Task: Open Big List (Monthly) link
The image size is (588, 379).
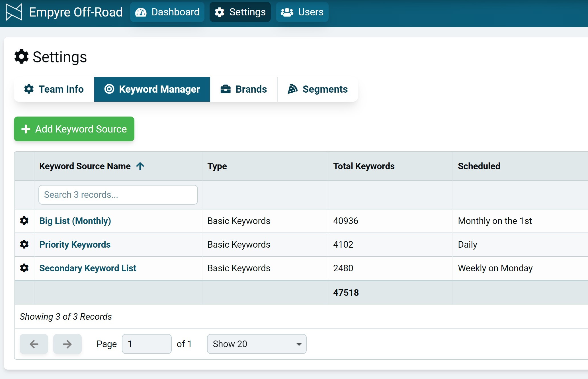Action: pos(75,221)
